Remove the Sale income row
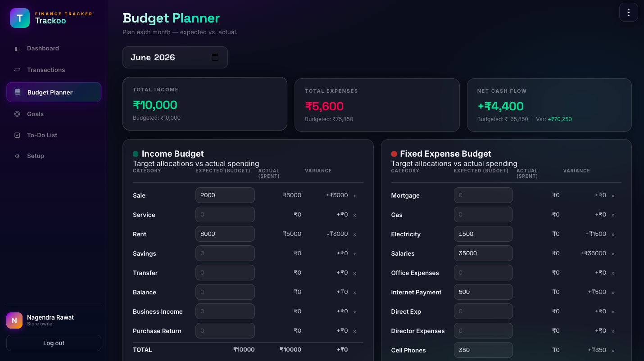 (x=354, y=196)
